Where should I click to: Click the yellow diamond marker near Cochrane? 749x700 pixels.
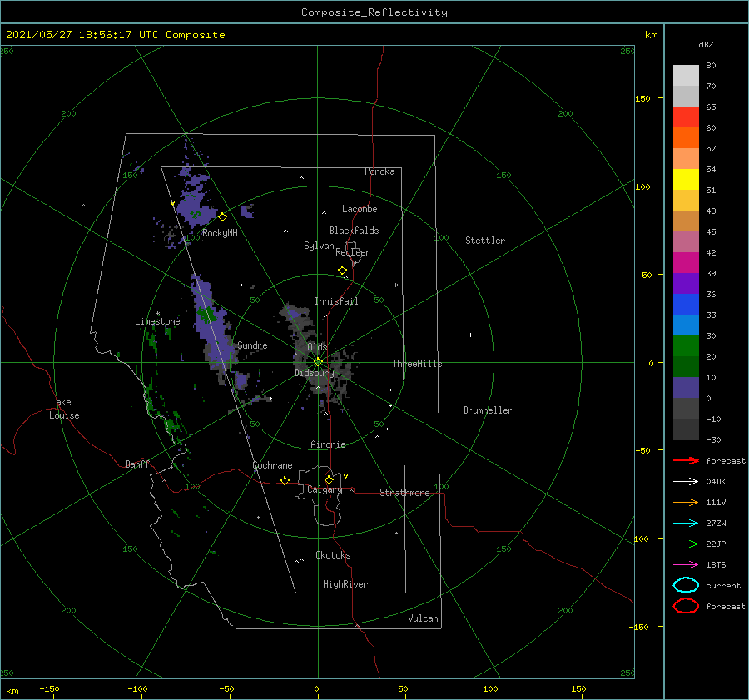pos(285,481)
